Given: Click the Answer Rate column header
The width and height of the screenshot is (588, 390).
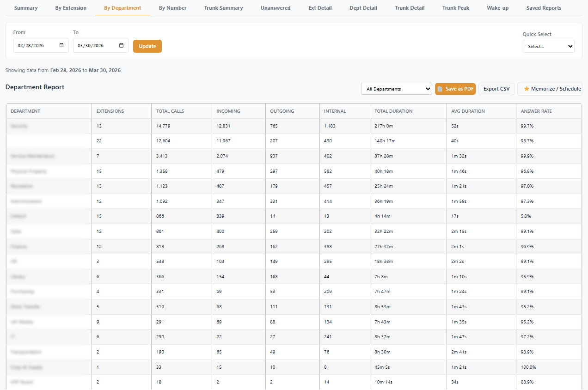Looking at the screenshot, I should tap(536, 111).
